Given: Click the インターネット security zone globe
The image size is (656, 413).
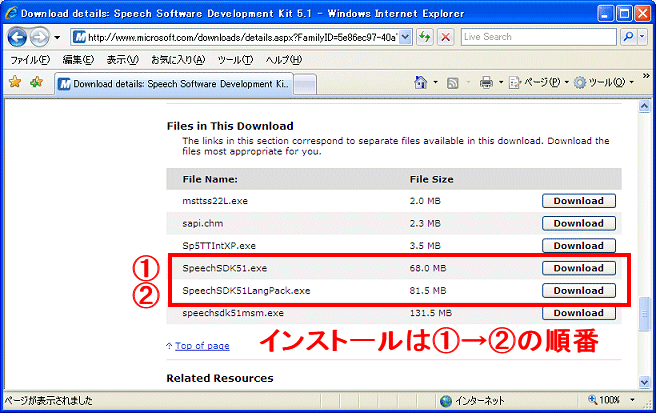Looking at the screenshot, I should tap(446, 401).
